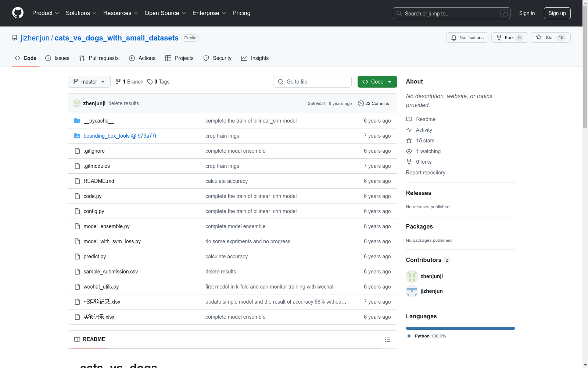Expand the Product menu
Viewport: 588px width, 368px height.
(x=46, y=13)
